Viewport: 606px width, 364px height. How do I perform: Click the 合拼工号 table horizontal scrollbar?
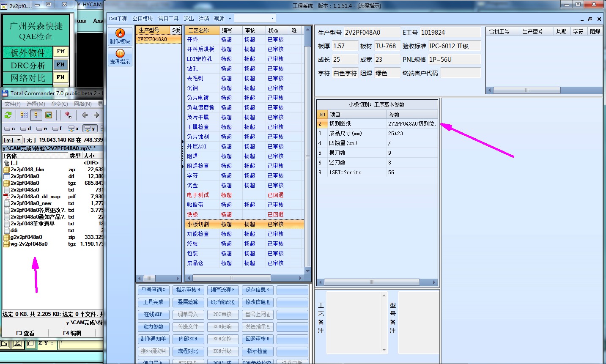[x=544, y=90]
